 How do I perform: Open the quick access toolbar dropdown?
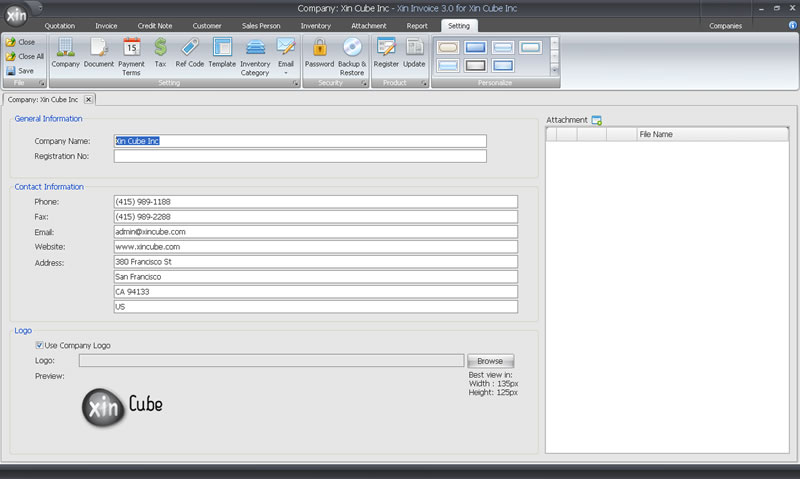click(x=40, y=8)
